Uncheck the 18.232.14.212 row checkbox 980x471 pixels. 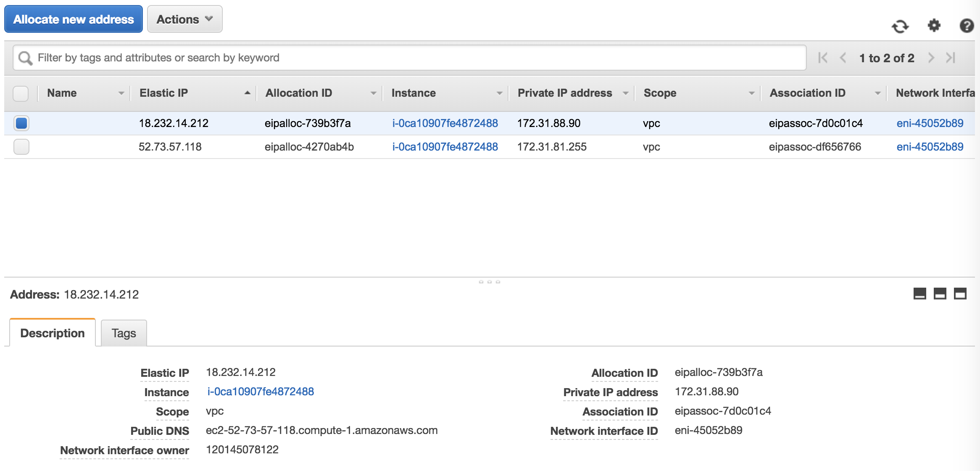(x=21, y=123)
